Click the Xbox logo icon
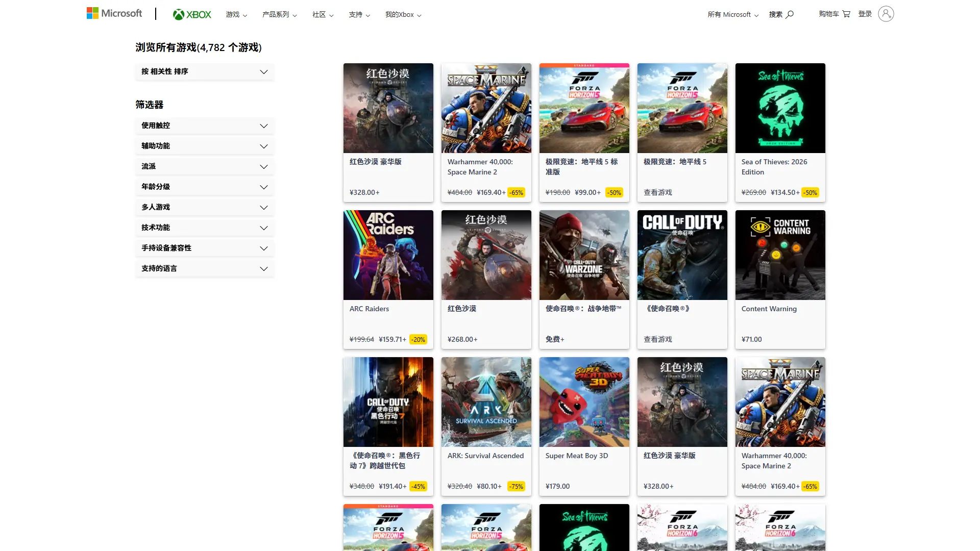The width and height of the screenshot is (980, 551). click(179, 15)
